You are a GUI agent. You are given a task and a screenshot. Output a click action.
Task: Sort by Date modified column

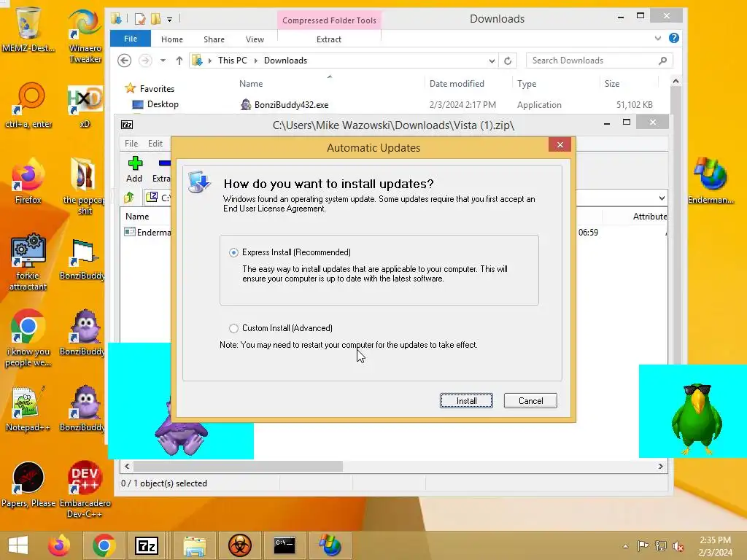[457, 84]
